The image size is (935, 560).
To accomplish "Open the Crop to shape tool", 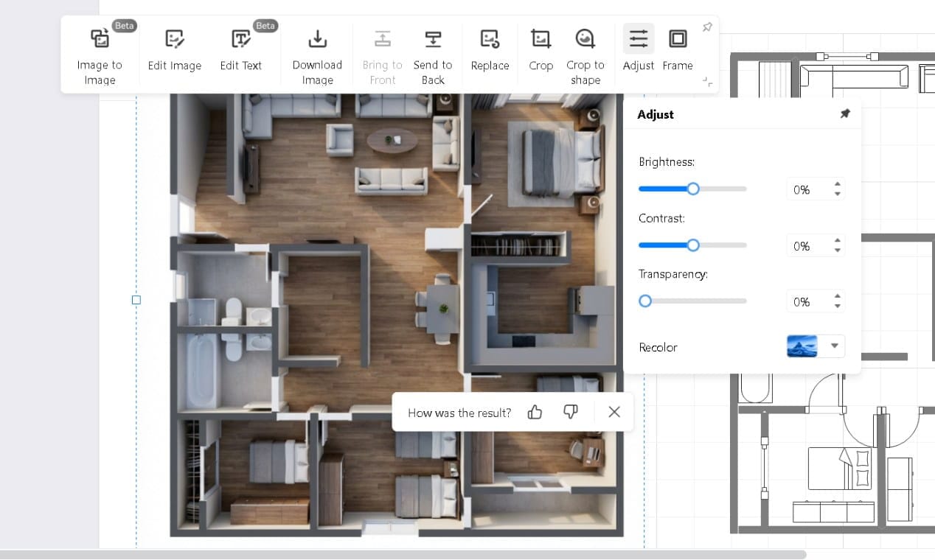I will point(585,52).
